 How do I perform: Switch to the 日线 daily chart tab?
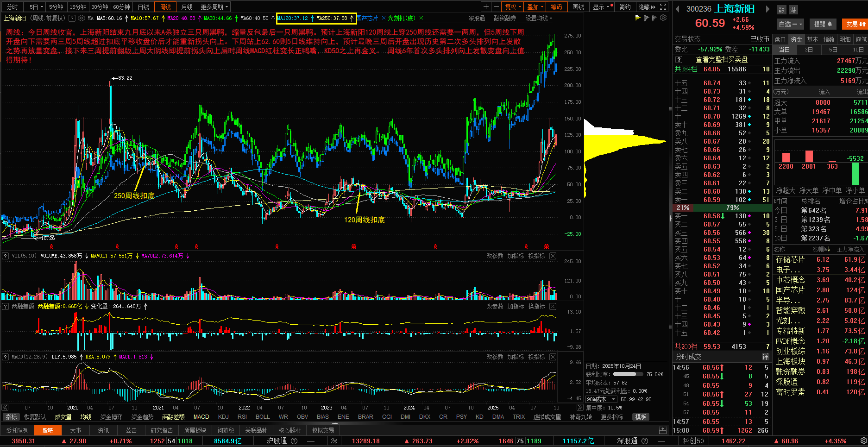click(144, 7)
